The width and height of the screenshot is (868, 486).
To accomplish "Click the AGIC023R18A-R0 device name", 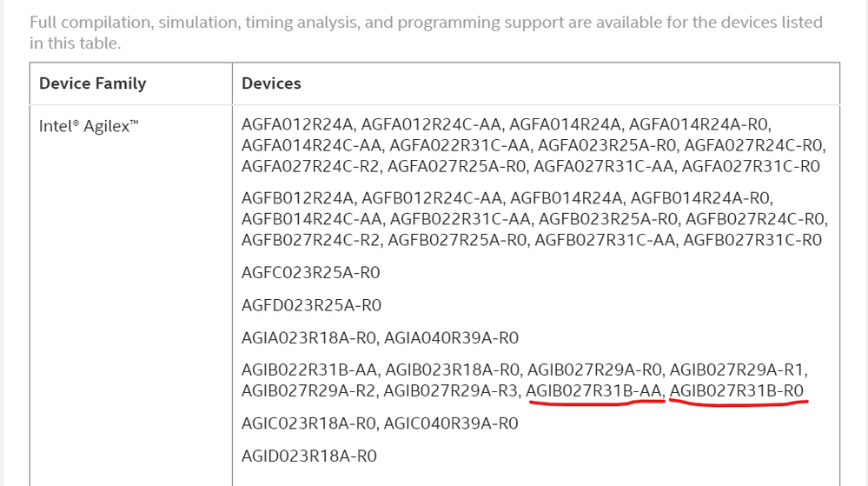I will click(x=308, y=423).
